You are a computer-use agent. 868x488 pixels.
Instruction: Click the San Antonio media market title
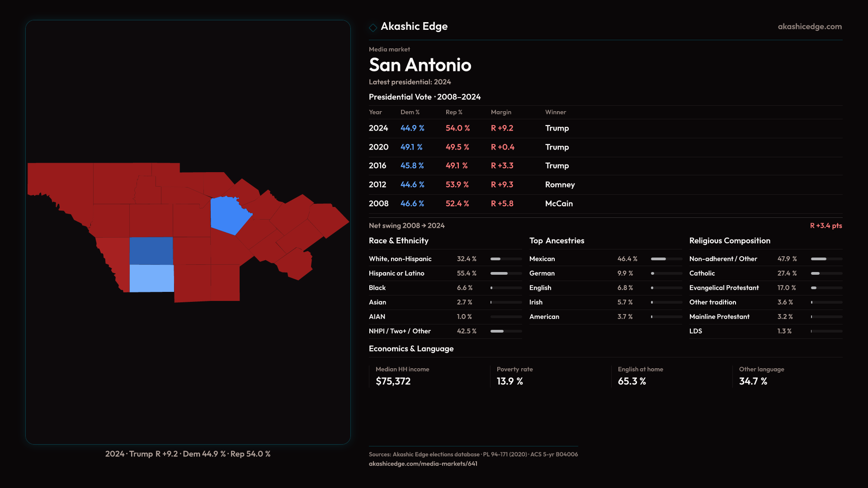tap(420, 65)
